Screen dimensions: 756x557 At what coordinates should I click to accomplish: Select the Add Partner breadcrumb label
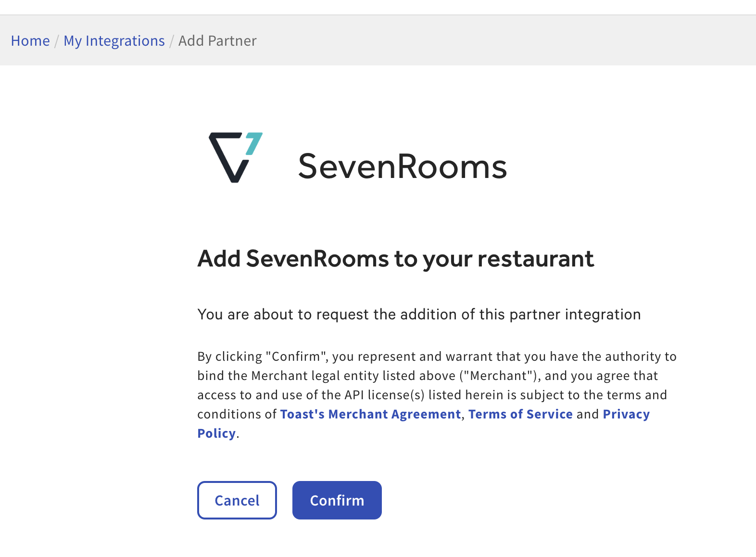(217, 41)
